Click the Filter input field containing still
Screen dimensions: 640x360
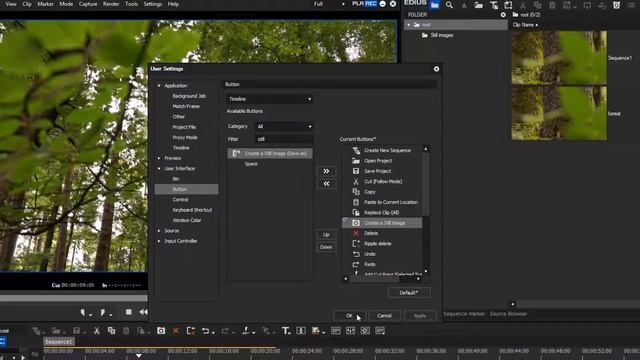pyautogui.click(x=284, y=139)
